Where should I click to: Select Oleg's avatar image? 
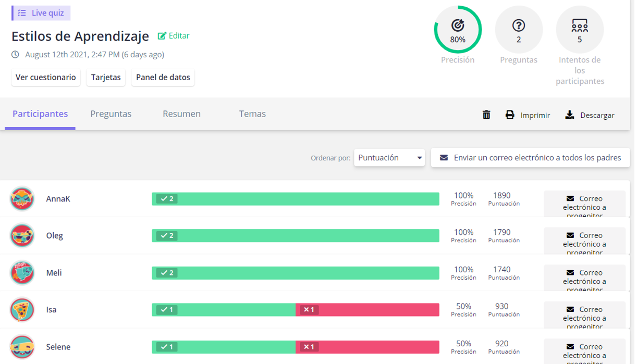point(22,236)
